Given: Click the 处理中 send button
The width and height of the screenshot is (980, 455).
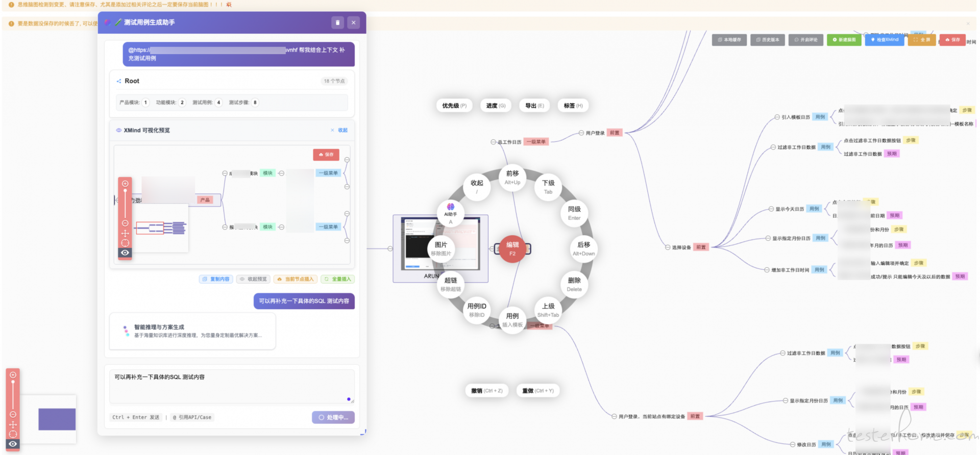Looking at the screenshot, I should [x=333, y=417].
